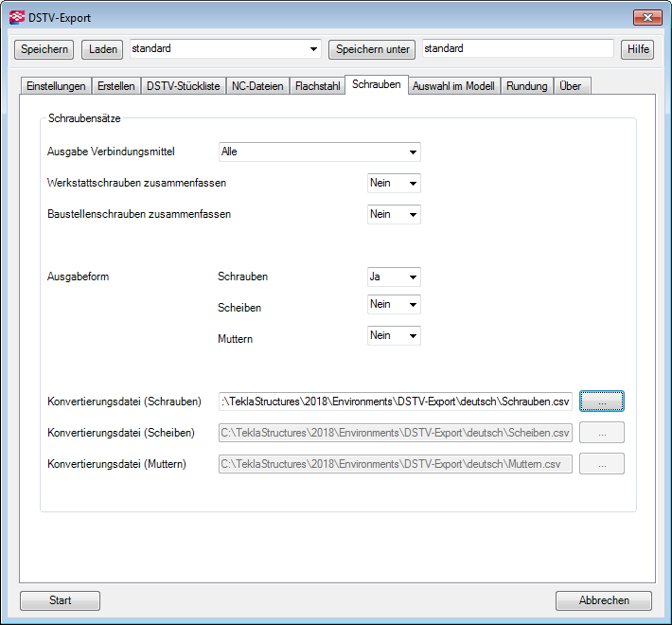Open the Rundung tab

click(526, 86)
